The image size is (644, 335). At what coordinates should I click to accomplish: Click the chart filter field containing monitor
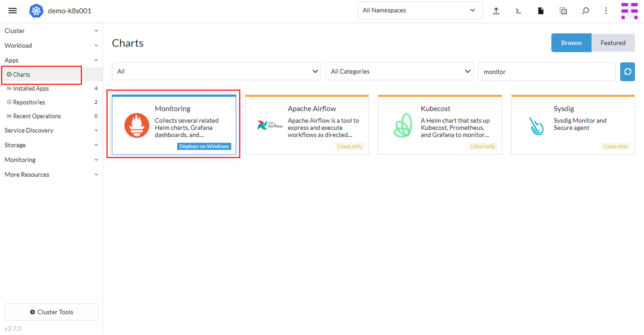[x=547, y=72]
